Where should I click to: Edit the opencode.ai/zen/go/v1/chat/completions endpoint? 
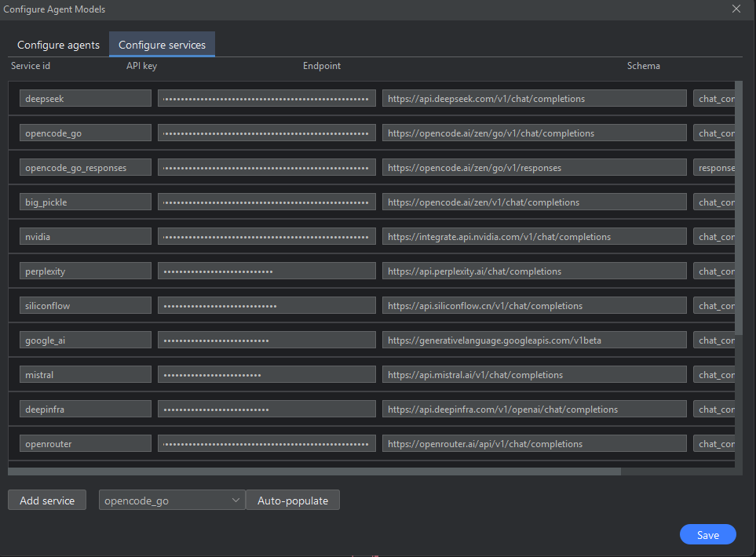pyautogui.click(x=534, y=133)
